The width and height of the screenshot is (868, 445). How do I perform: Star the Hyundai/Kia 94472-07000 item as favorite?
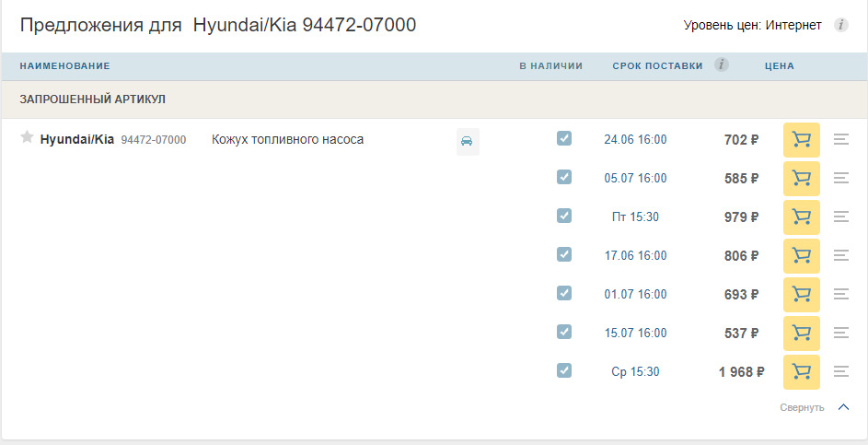click(x=27, y=138)
